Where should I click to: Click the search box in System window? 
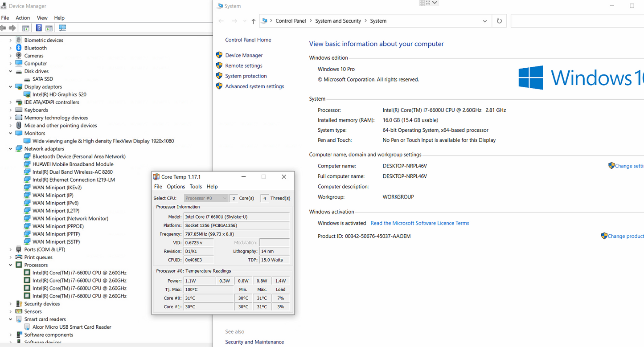pos(577,21)
